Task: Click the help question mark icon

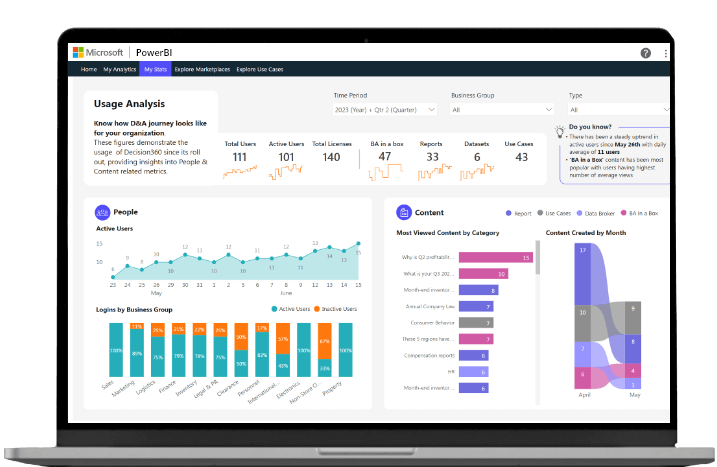Action: pos(646,53)
